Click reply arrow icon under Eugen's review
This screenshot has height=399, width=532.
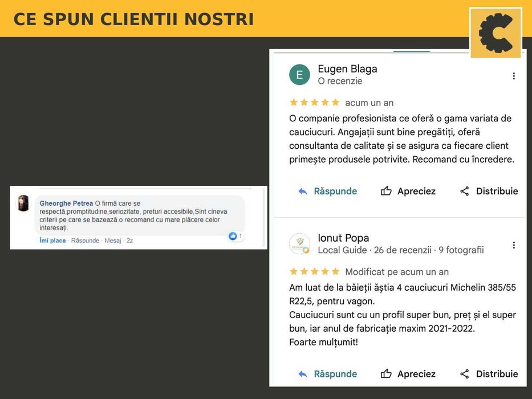click(303, 192)
